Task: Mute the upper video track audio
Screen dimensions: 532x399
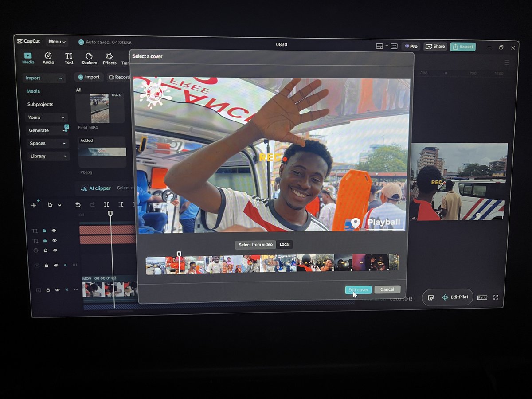Action: coord(66,265)
